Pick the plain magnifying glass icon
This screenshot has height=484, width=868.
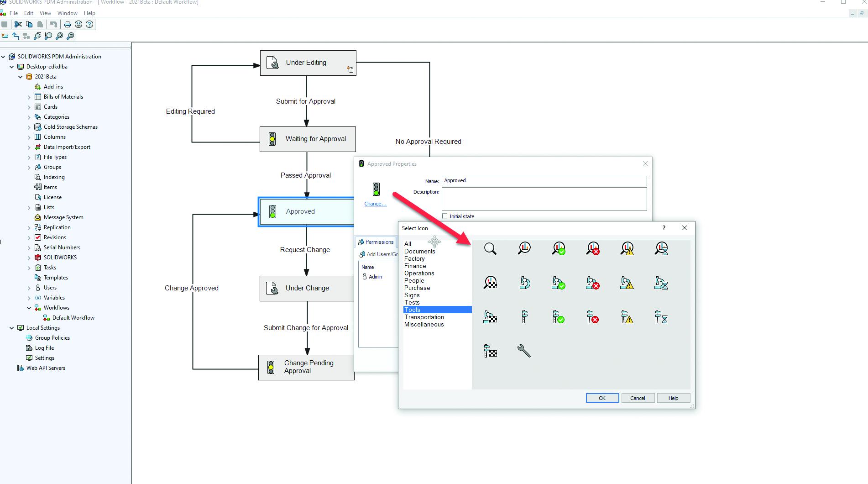click(490, 249)
